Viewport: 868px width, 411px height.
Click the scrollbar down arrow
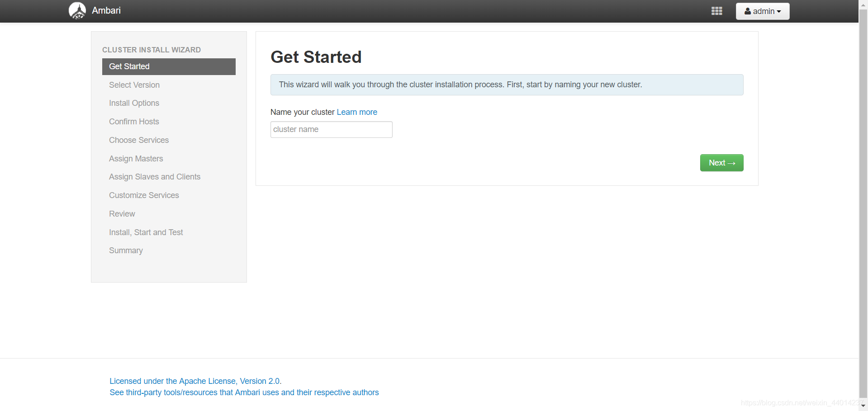tap(863, 406)
